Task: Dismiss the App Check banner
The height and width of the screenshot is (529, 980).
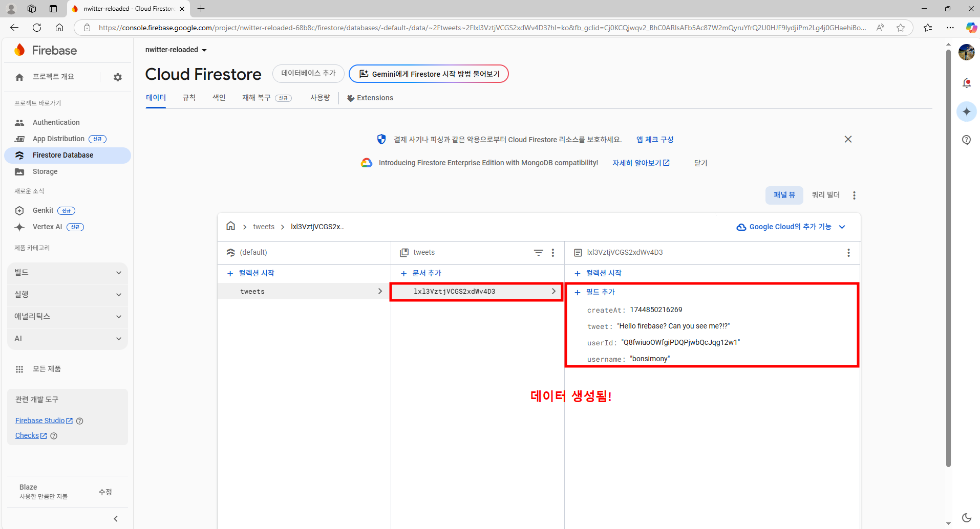Action: [x=848, y=139]
